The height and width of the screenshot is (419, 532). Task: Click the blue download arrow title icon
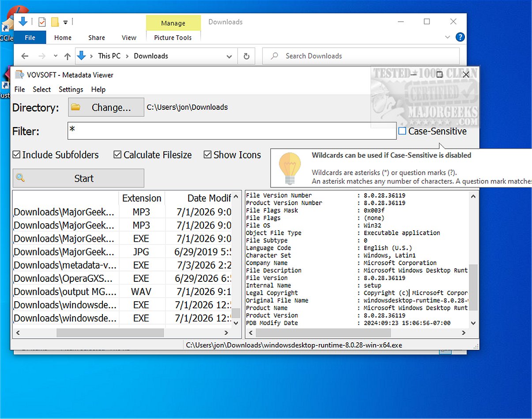click(23, 21)
